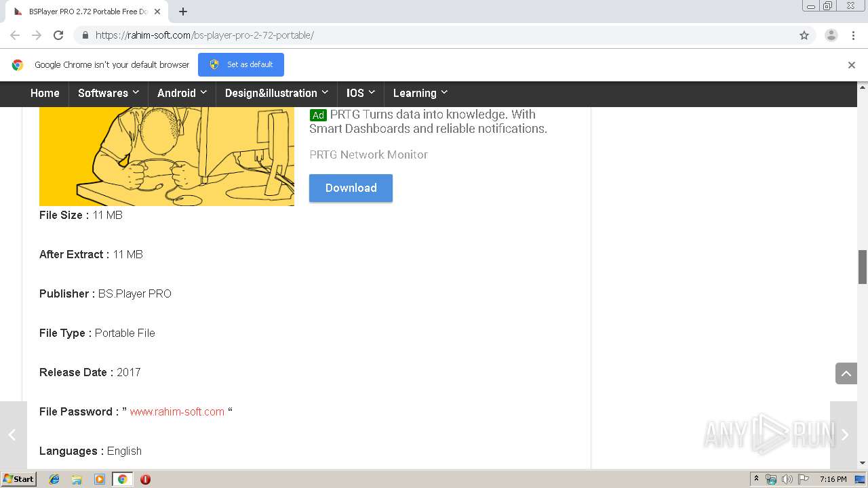This screenshot has width=868, height=488.
Task: Expand the Softwares dropdown menu
Action: (108, 94)
